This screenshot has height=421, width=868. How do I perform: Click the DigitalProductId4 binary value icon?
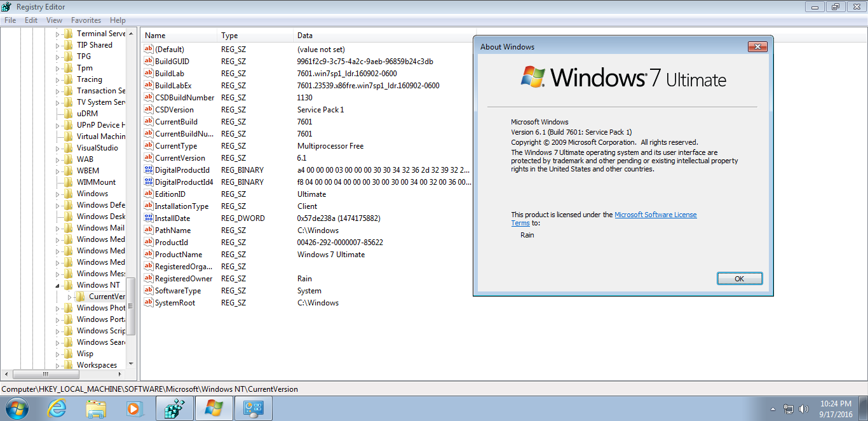(149, 182)
